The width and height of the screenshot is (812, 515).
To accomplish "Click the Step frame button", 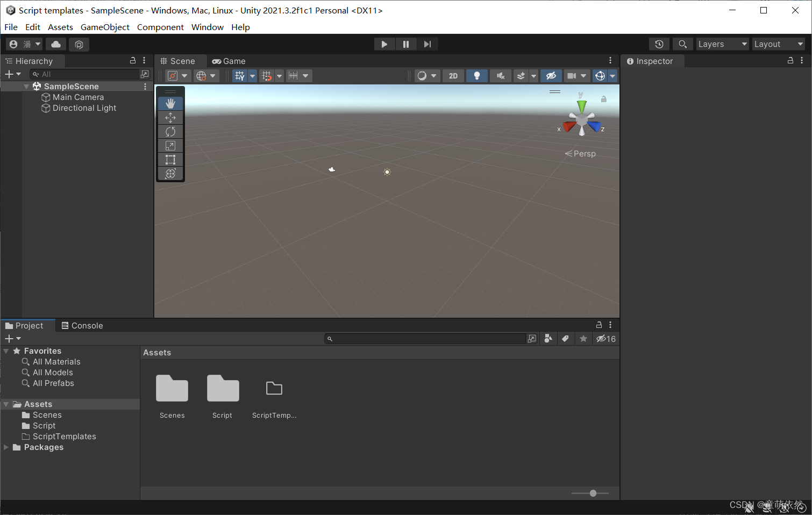I will pyautogui.click(x=428, y=44).
